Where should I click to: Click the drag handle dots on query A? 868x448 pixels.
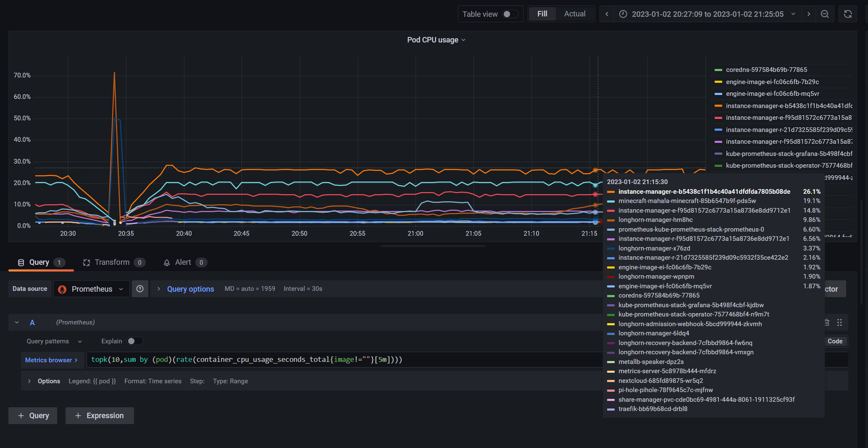tap(840, 322)
